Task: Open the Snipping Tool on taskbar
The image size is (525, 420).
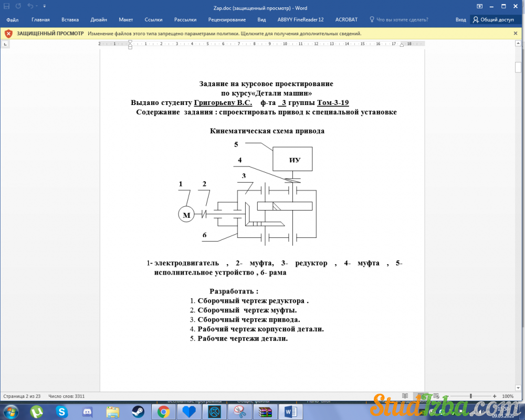Action: click(240, 412)
